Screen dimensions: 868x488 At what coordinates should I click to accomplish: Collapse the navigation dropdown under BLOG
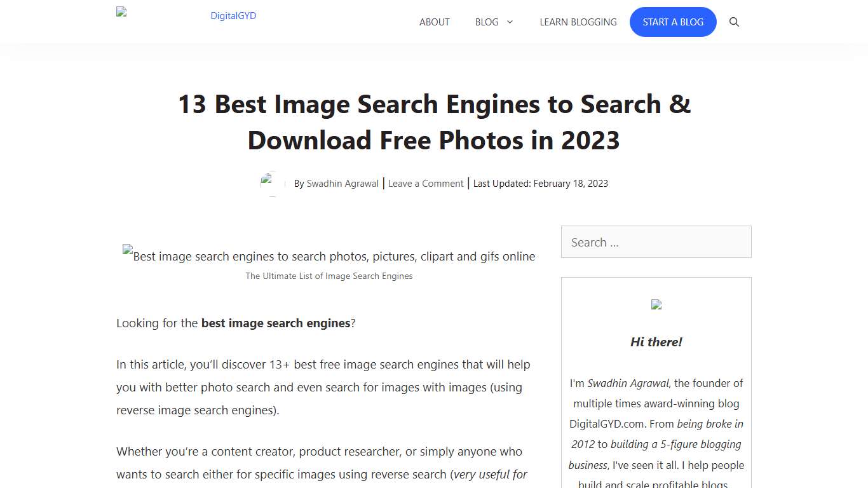tap(510, 22)
